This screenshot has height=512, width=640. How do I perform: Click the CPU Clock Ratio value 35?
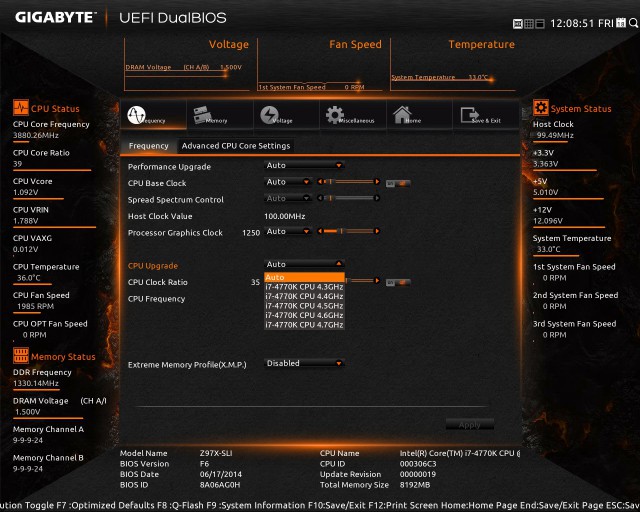point(256,282)
